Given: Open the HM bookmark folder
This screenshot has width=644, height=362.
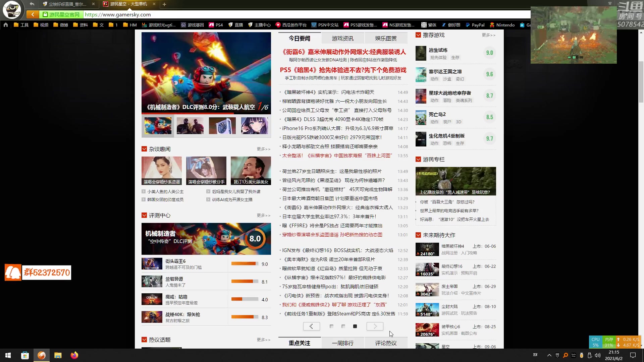Looking at the screenshot, I should click(130, 25).
